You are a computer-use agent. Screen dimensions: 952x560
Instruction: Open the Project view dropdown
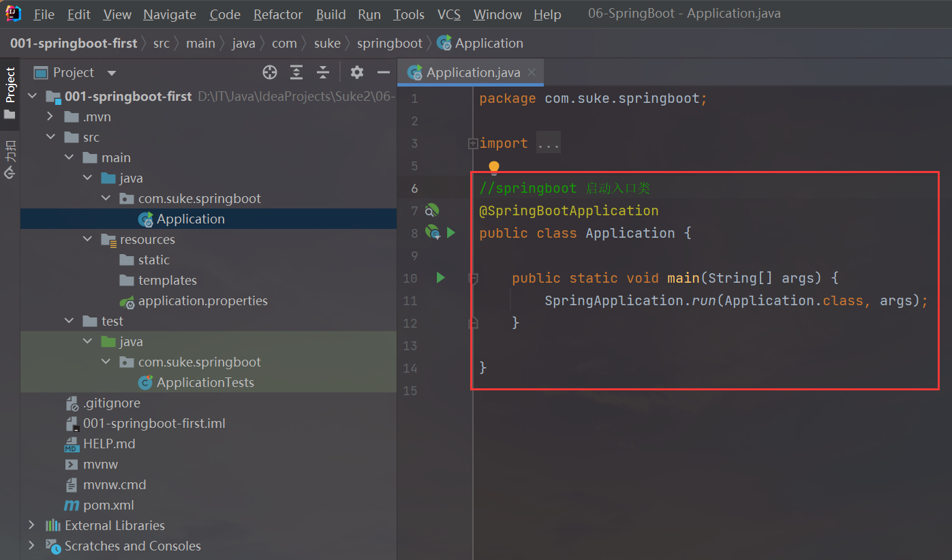point(110,72)
